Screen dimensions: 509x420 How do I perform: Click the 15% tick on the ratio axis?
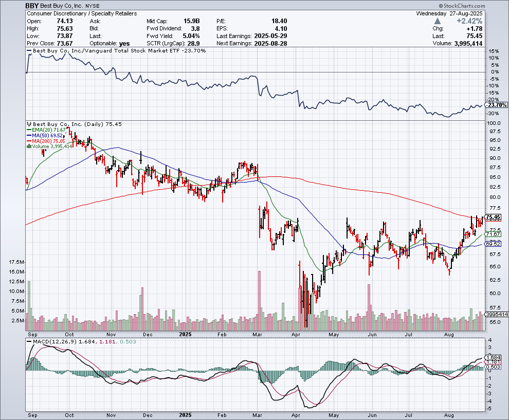tap(494, 51)
